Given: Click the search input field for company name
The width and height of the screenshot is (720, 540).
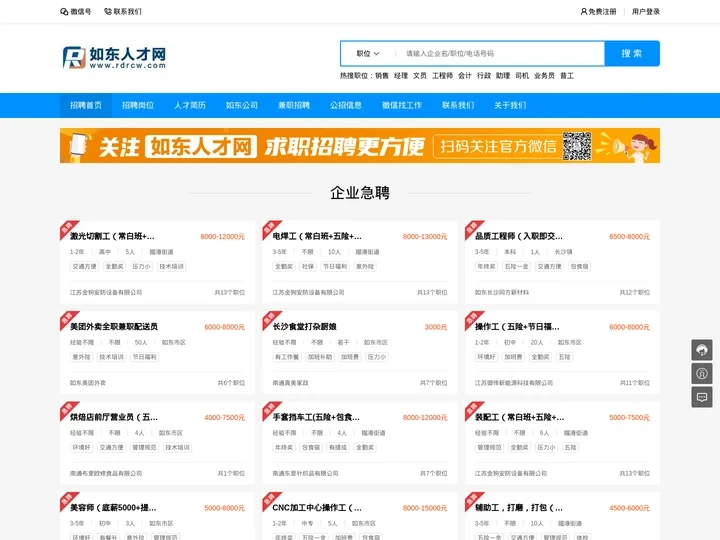Looking at the screenshot, I should tap(501, 54).
